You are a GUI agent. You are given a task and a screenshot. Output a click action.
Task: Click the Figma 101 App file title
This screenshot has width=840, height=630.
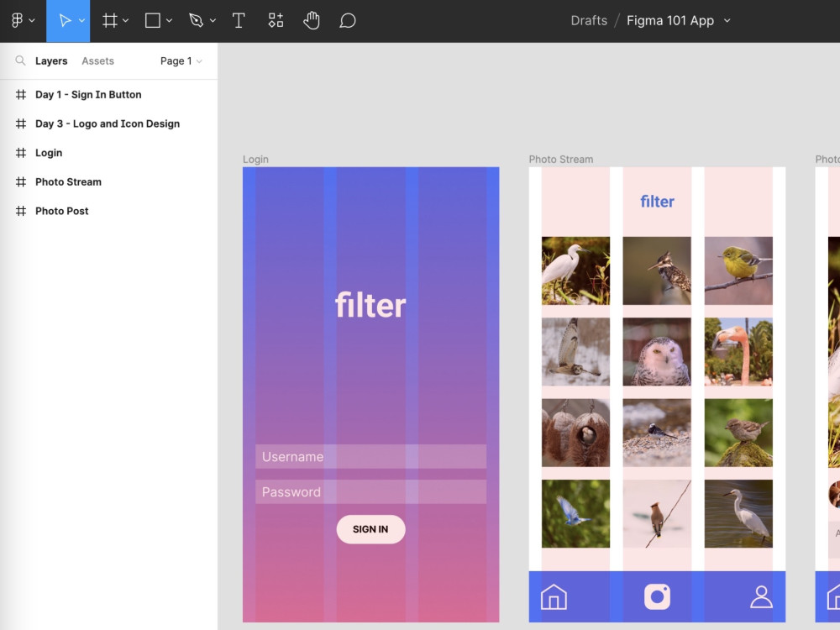(x=670, y=20)
